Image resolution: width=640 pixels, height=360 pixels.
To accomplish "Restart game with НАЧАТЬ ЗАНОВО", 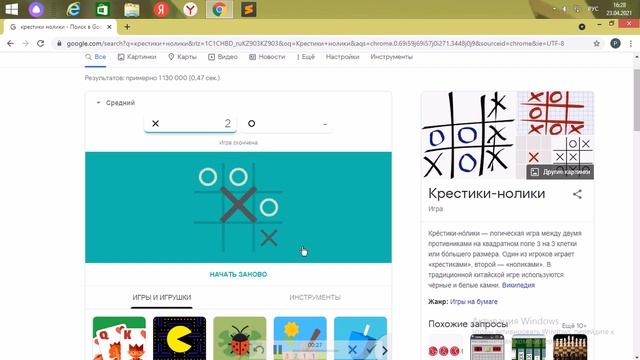I will pyautogui.click(x=238, y=274).
